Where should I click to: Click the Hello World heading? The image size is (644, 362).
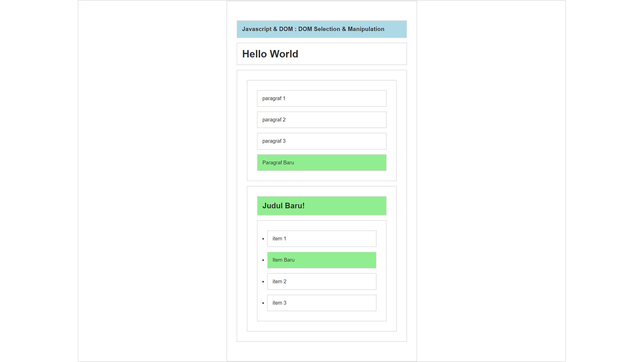322,54
